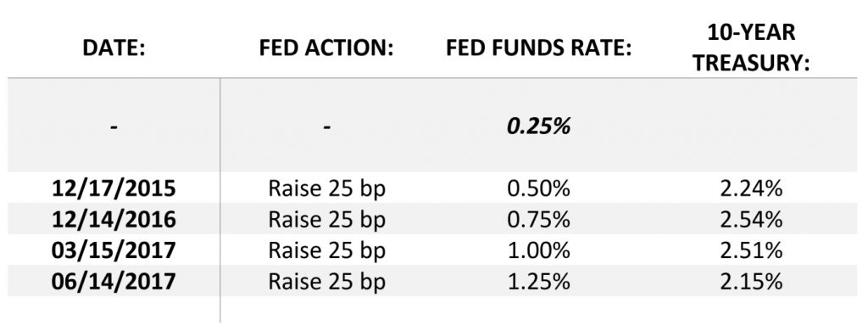Click the FED FUNDS RATE: header
Viewport: 868px width, 331px height.
[538, 48]
